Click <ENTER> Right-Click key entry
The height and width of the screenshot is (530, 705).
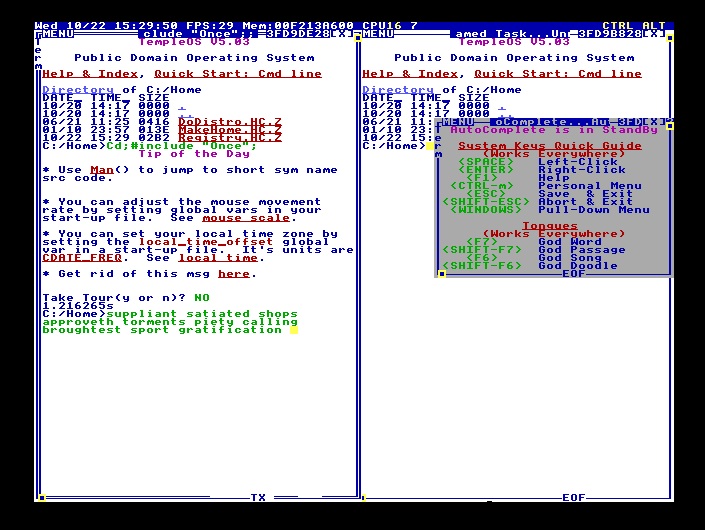point(542,170)
